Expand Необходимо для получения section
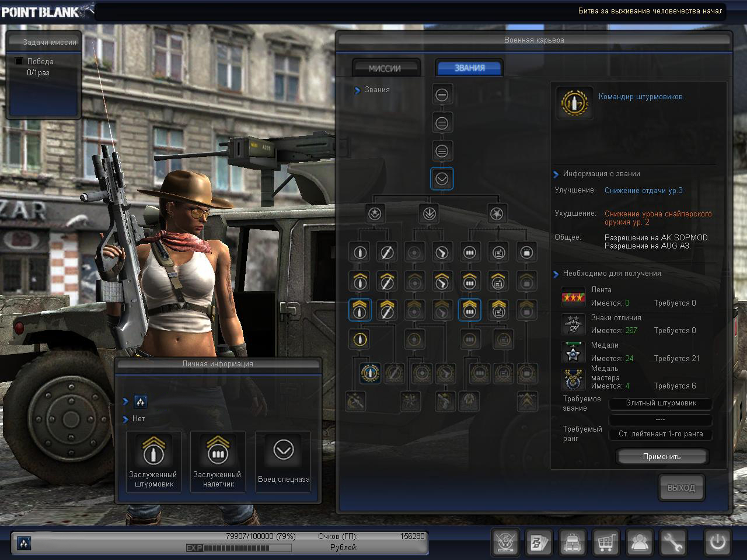747x560 pixels. 556,274
